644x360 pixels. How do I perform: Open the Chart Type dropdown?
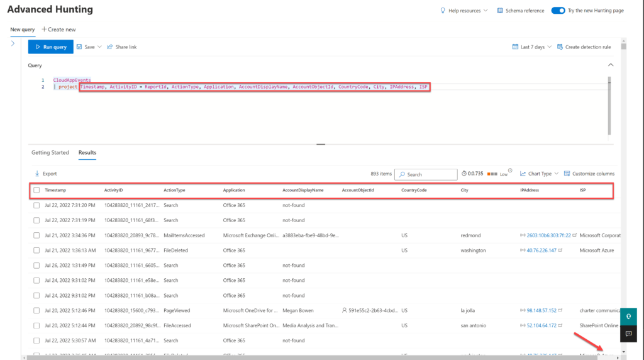pyautogui.click(x=539, y=174)
